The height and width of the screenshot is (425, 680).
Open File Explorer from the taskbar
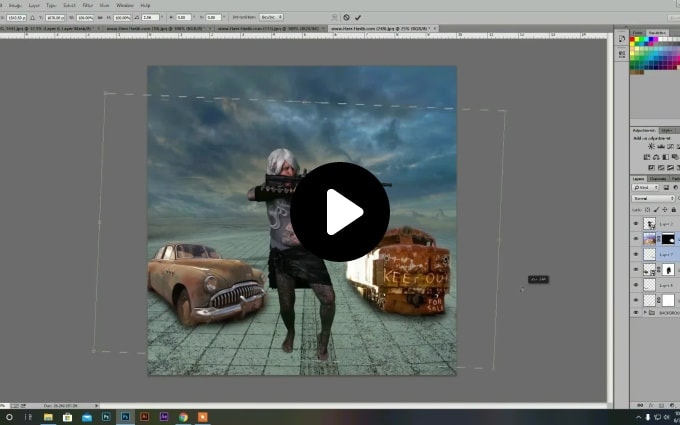coord(48,417)
